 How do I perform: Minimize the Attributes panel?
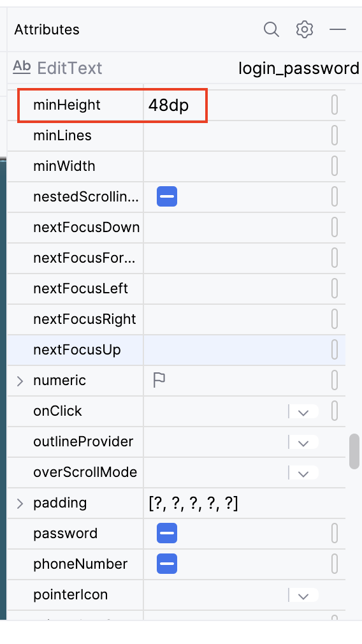point(338,29)
